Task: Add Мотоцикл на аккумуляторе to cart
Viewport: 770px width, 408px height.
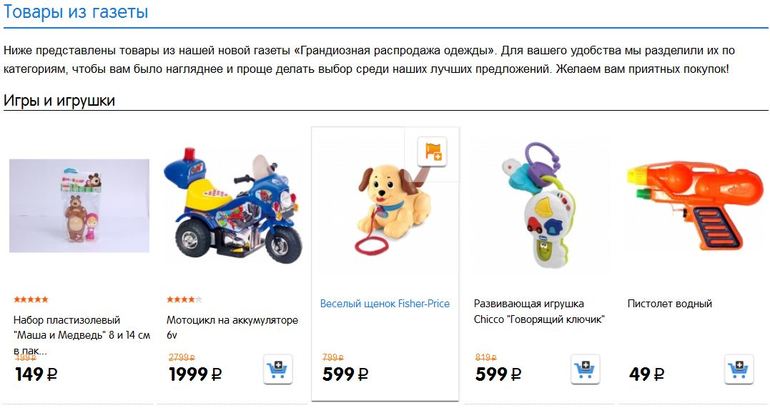Action: (x=278, y=369)
